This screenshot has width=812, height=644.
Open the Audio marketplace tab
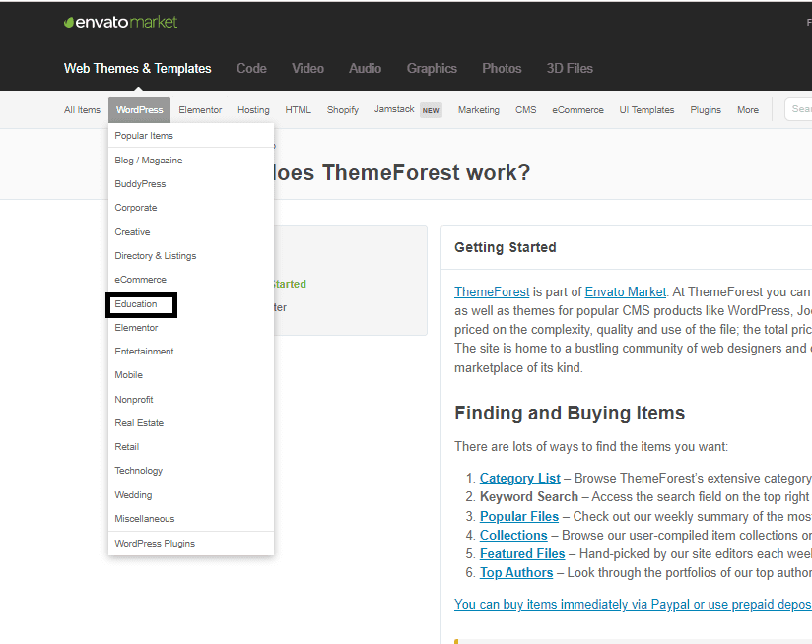pos(365,68)
